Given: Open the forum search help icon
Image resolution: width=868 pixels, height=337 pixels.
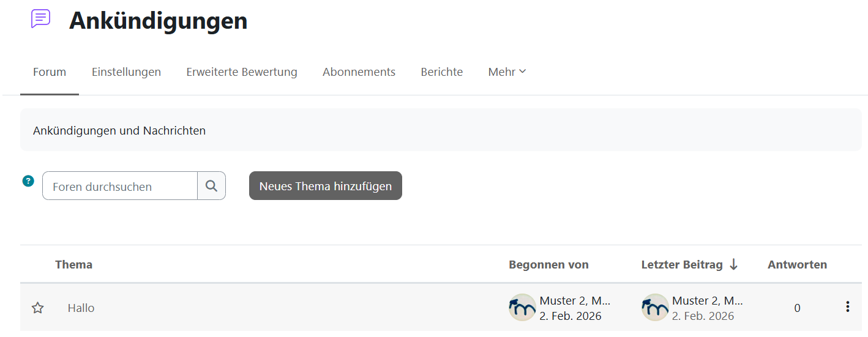Looking at the screenshot, I should click(28, 181).
